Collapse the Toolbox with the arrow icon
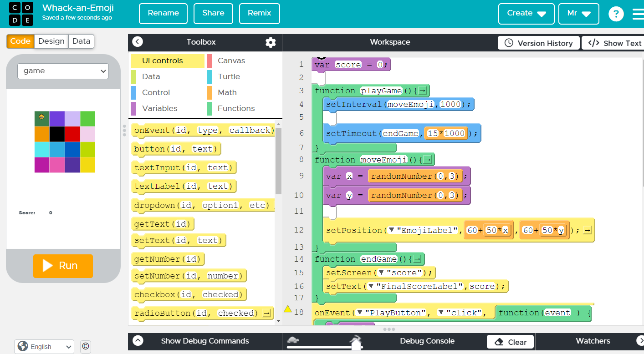Viewport: 644px width, 354px height. point(138,42)
